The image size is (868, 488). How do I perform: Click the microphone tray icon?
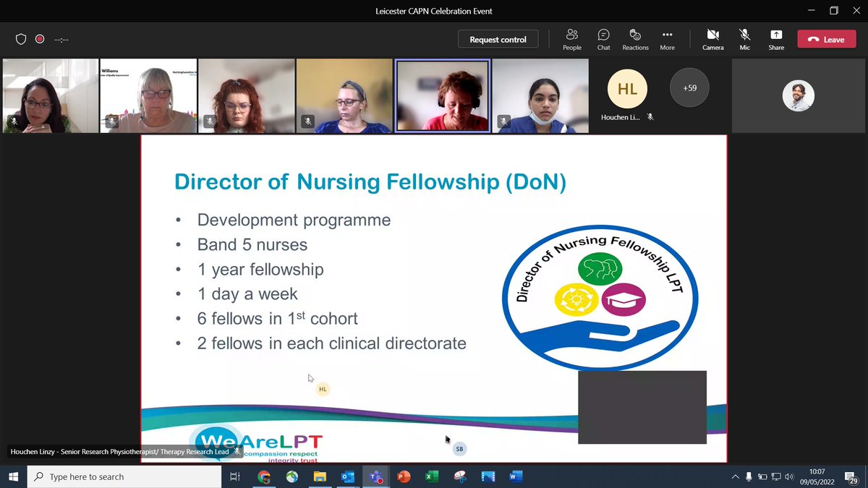[749, 476]
